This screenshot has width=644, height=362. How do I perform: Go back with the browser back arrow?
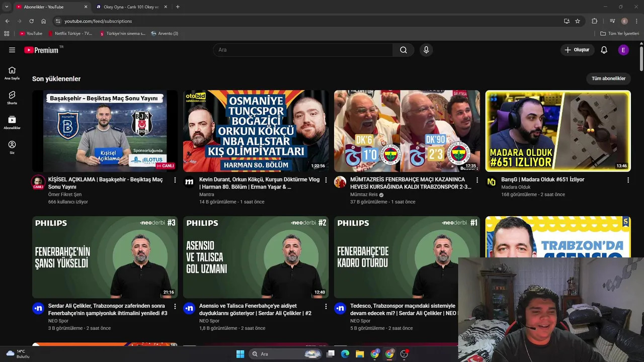click(7, 21)
